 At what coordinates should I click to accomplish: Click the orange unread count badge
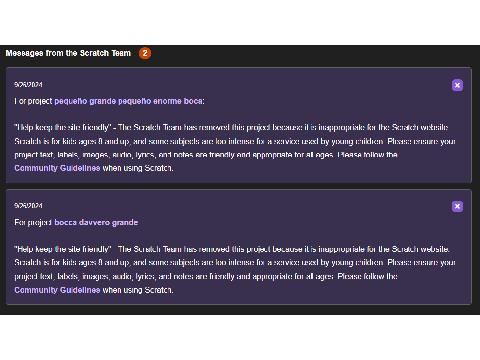[145, 53]
